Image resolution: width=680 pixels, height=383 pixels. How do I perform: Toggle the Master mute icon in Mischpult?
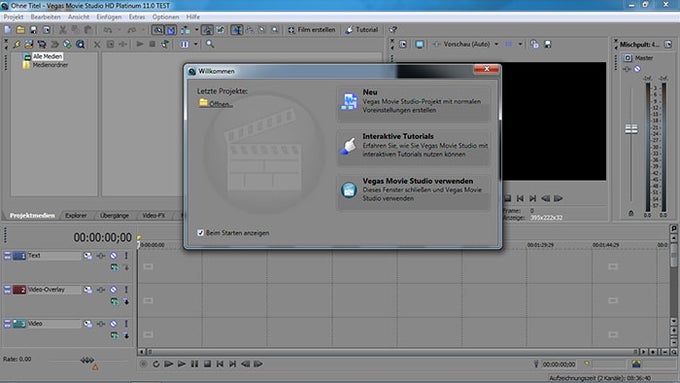point(637,69)
